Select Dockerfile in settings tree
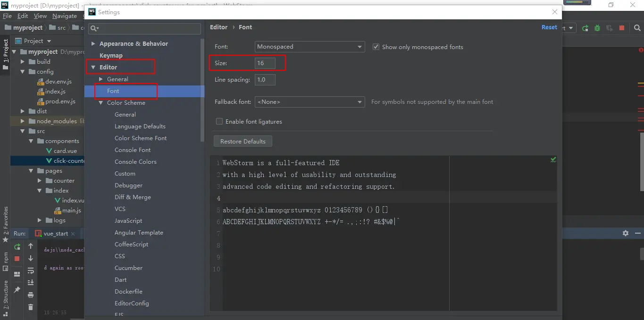 128,291
